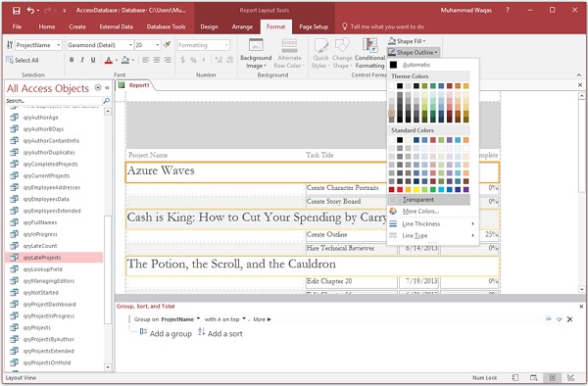Click the Save icon in the title bar
This screenshot has height=386, width=588.
click(x=17, y=11)
